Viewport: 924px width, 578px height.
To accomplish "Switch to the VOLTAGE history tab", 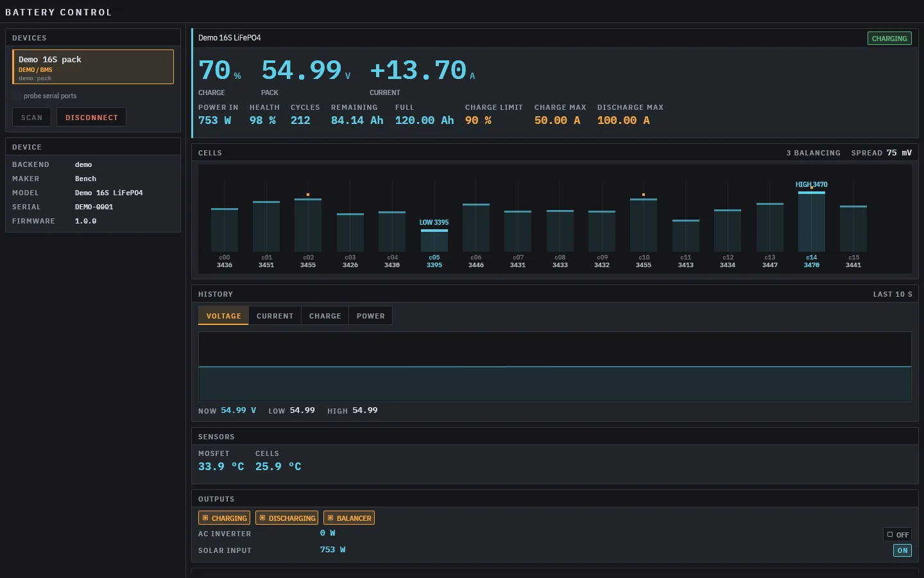I will 223,316.
